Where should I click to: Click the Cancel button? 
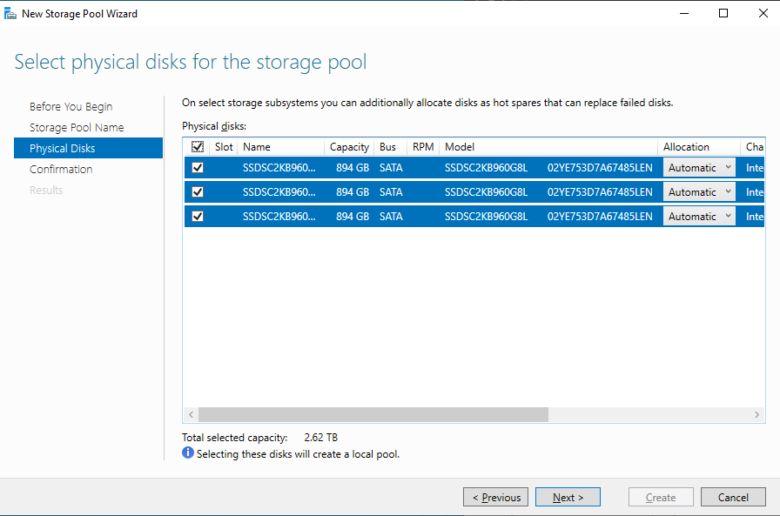733,497
